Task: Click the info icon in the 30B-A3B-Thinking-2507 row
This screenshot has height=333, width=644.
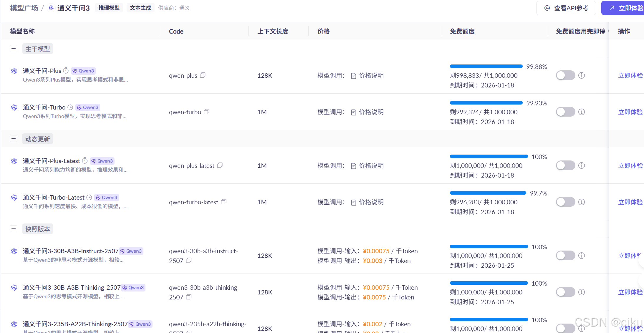Action: (x=582, y=292)
